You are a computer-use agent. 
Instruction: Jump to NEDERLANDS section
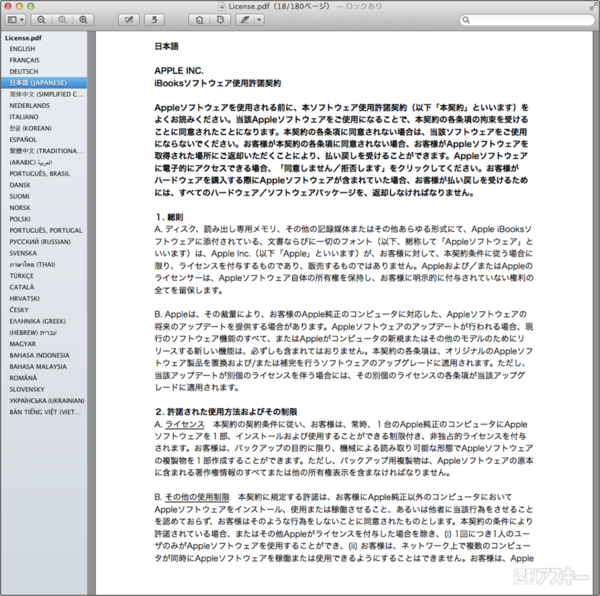point(29,106)
